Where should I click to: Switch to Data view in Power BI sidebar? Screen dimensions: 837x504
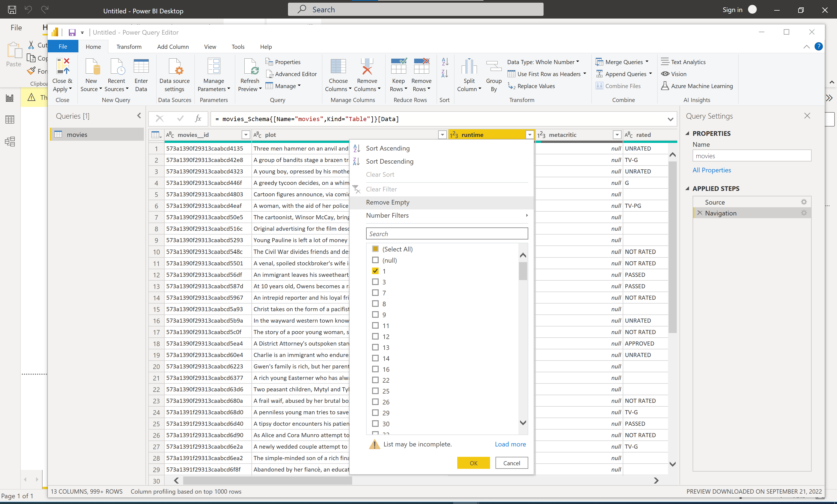click(x=10, y=119)
